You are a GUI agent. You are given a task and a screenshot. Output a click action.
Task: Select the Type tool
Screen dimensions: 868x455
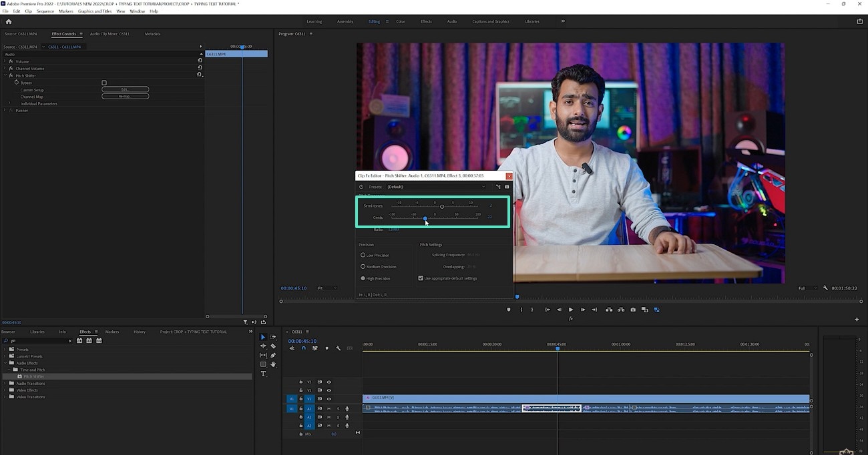pyautogui.click(x=263, y=374)
